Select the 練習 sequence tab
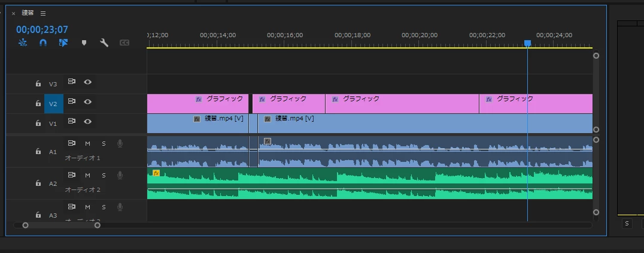Viewport: 644px width, 253px height. pos(28,13)
